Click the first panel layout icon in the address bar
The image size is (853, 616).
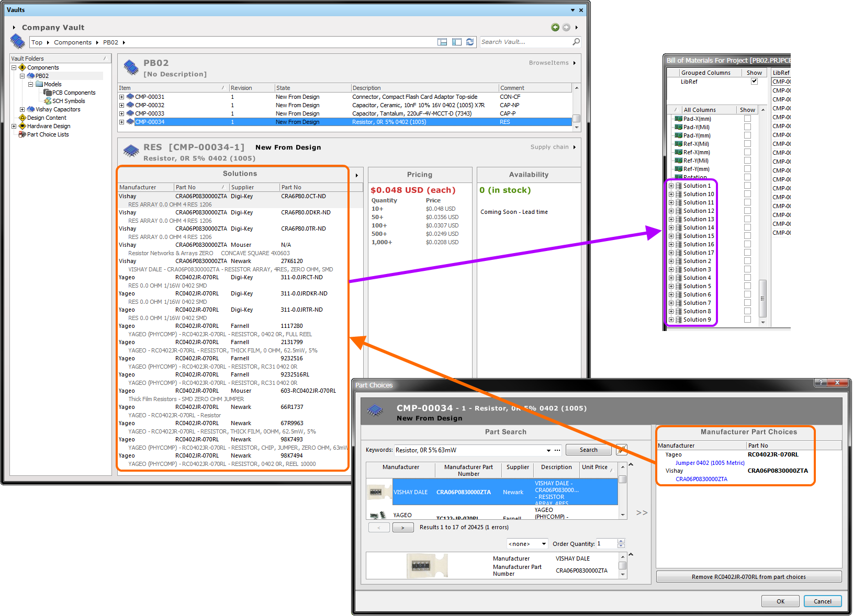[x=442, y=42]
